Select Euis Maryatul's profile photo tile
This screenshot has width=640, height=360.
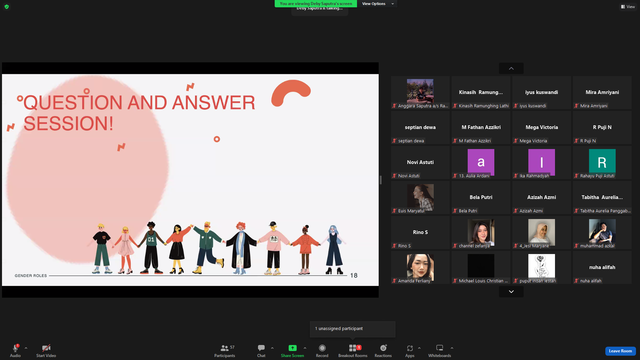[420, 198]
